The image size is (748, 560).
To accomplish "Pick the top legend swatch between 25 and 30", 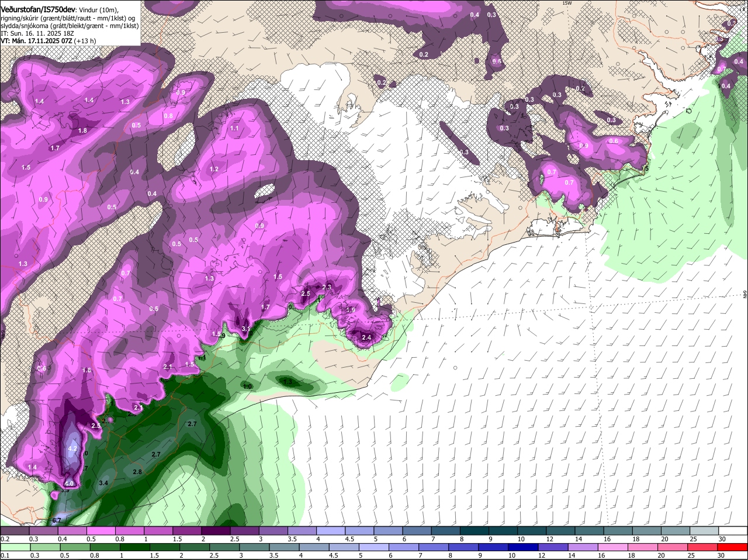I will click(x=705, y=531).
